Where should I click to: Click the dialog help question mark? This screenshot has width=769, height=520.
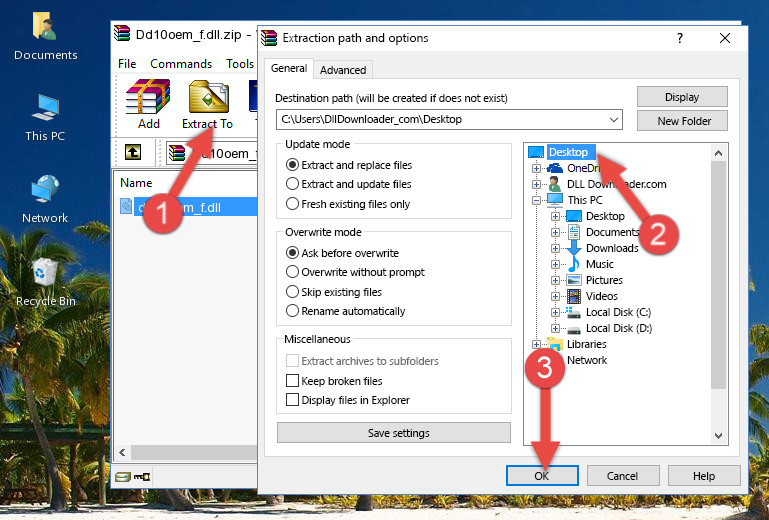680,38
